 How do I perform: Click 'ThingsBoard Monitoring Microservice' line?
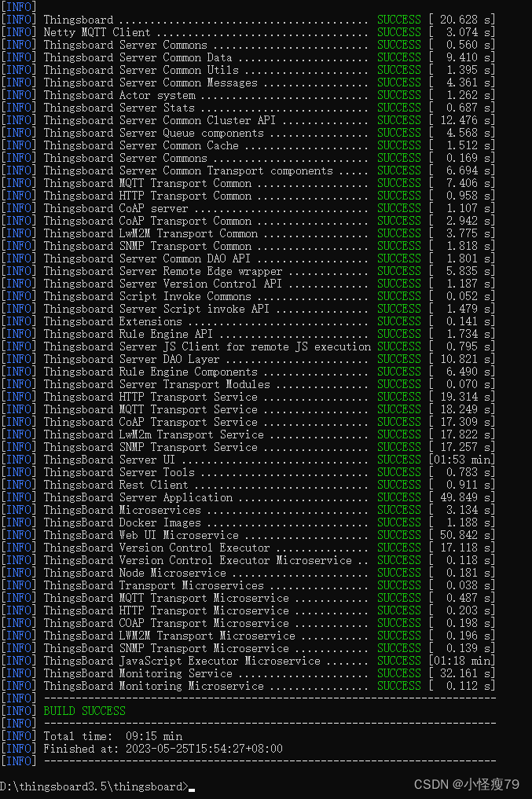pos(248,686)
